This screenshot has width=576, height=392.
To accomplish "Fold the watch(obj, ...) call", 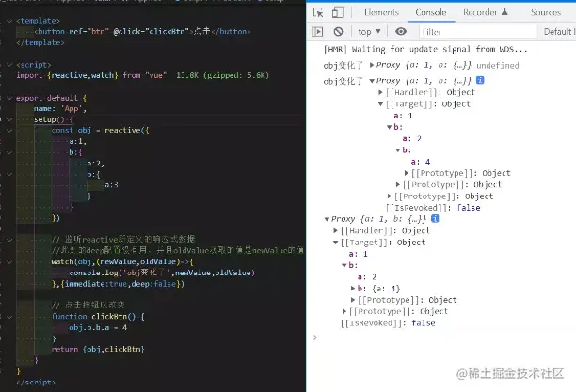I will (9, 262).
